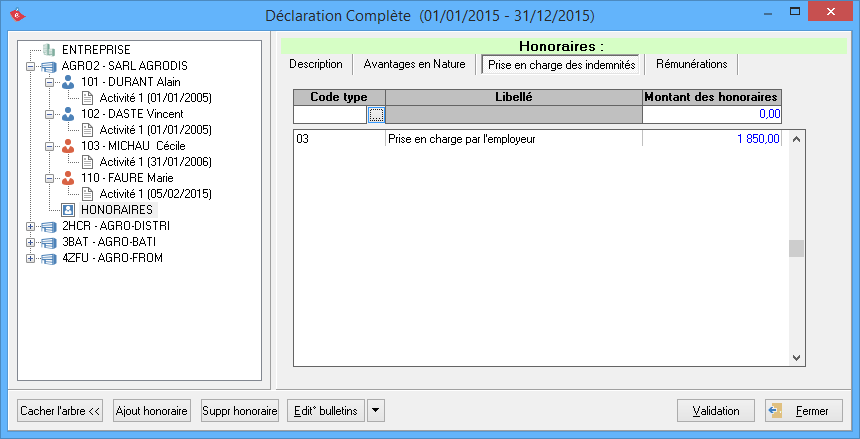Hide the tree with Cacher l'arbre button

61,411
